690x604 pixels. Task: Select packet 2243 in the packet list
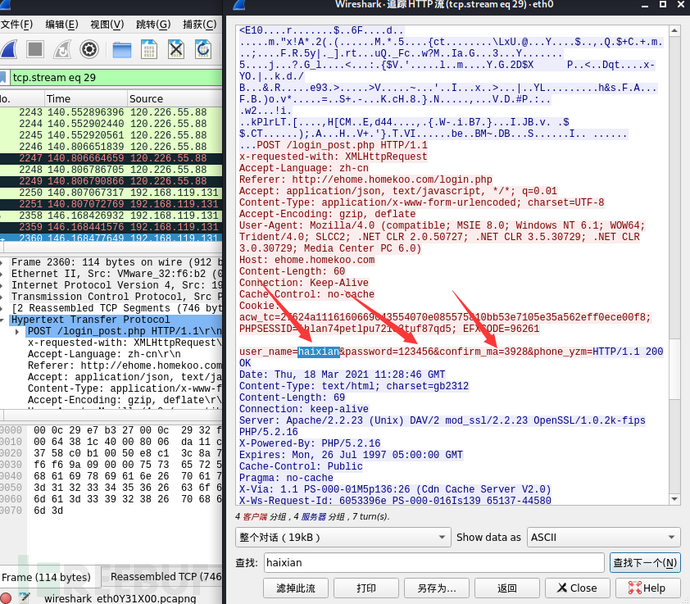111,112
